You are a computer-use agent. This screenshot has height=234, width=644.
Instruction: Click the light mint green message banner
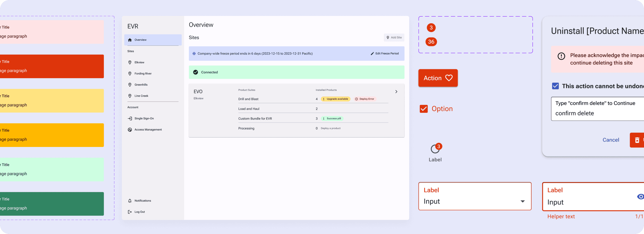pos(52,169)
